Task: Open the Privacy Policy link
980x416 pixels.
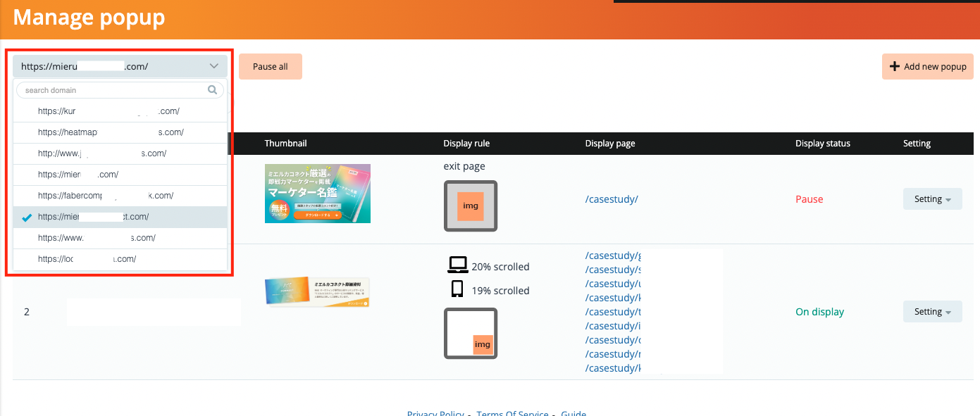Action: coord(435,412)
